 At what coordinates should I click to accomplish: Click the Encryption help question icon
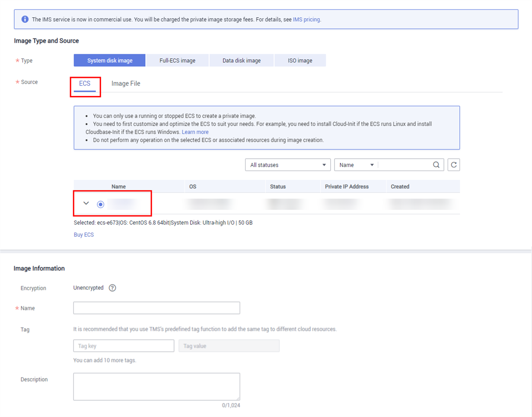click(112, 288)
